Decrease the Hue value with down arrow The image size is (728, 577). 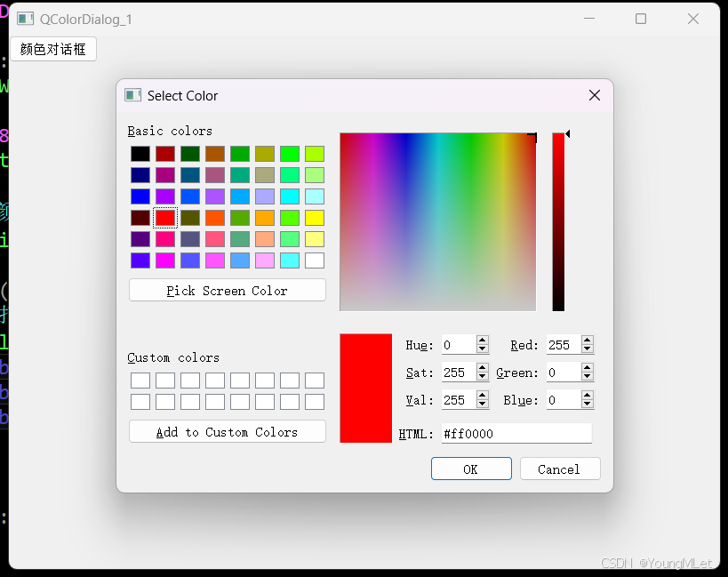tap(483, 349)
